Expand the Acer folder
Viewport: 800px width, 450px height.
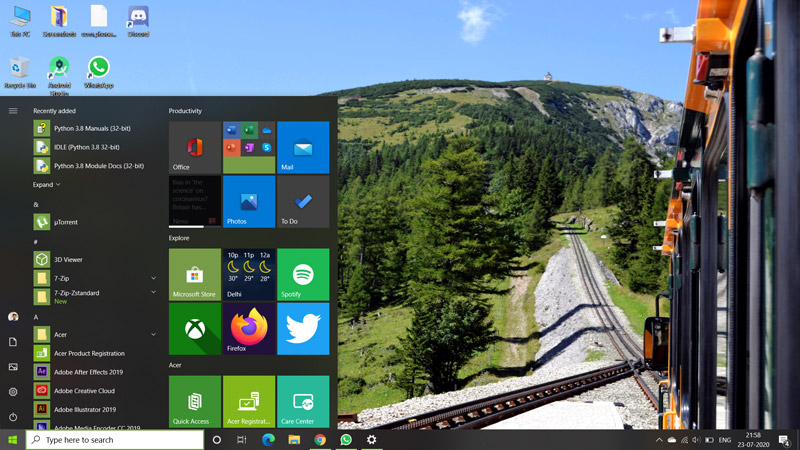point(153,335)
